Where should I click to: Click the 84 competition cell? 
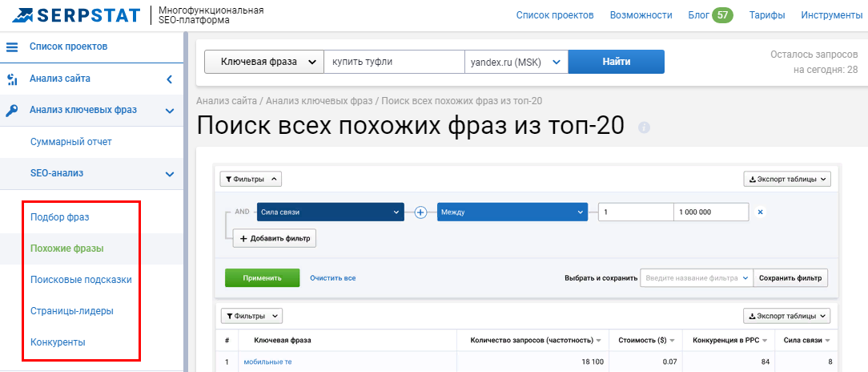(x=765, y=362)
